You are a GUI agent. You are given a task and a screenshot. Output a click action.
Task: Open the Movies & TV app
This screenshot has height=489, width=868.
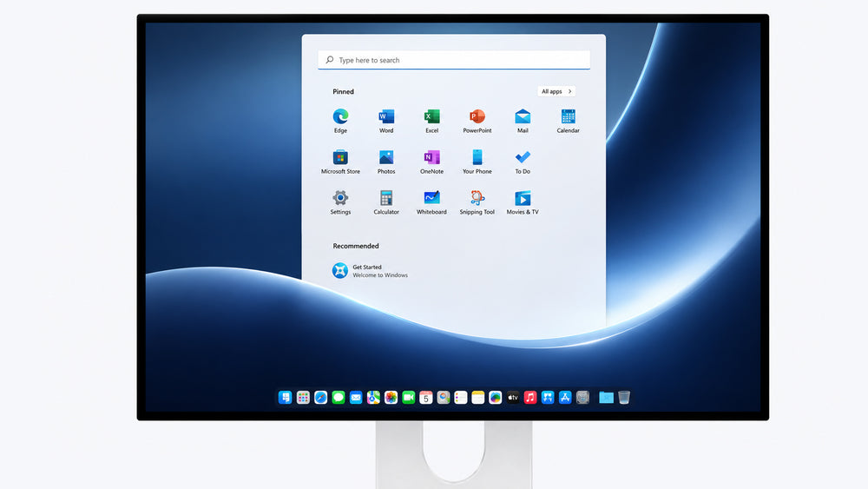click(523, 198)
